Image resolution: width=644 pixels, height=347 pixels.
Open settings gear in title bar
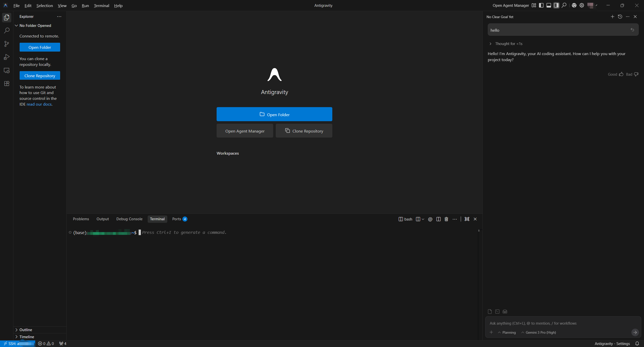click(x=582, y=5)
